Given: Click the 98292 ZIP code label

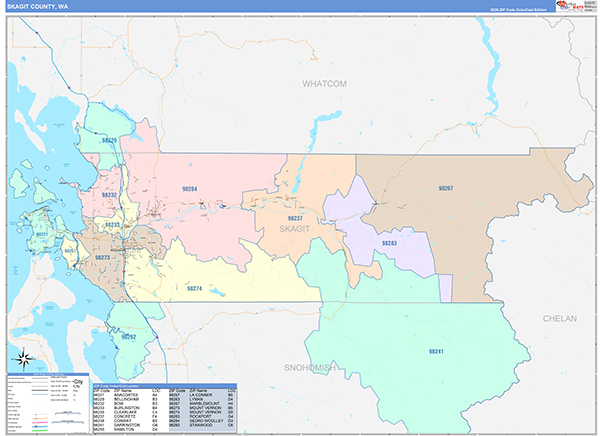Looking at the screenshot, I should [x=129, y=337].
